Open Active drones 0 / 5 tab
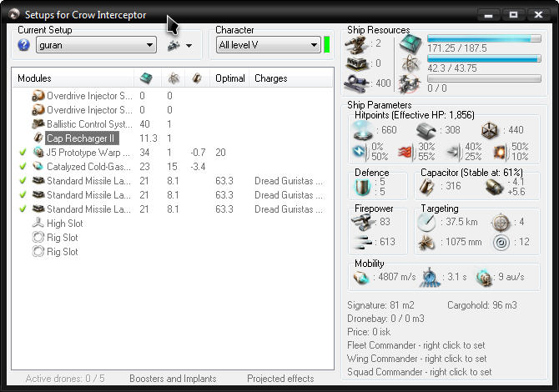The image size is (559, 392). (65, 379)
